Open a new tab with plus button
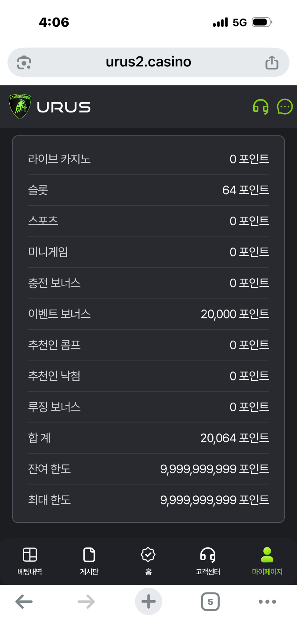 [148, 602]
